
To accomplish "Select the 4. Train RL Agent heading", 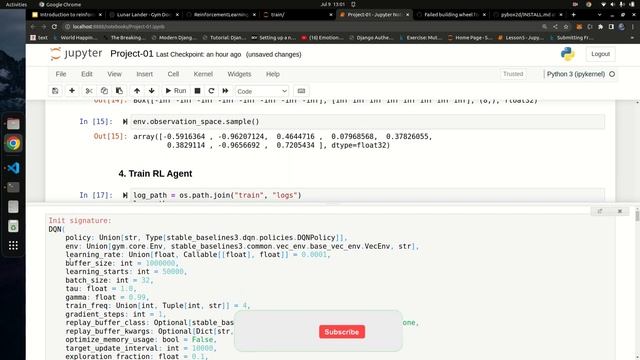I will tap(155, 173).
